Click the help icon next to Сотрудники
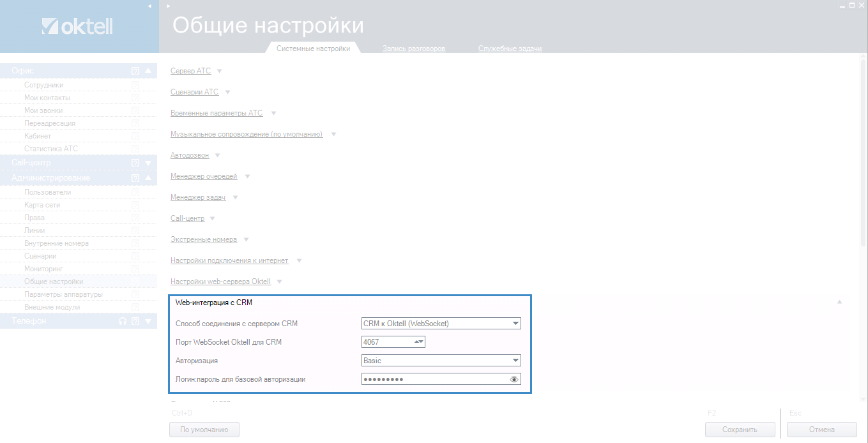The width and height of the screenshot is (868, 443). pyautogui.click(x=135, y=85)
